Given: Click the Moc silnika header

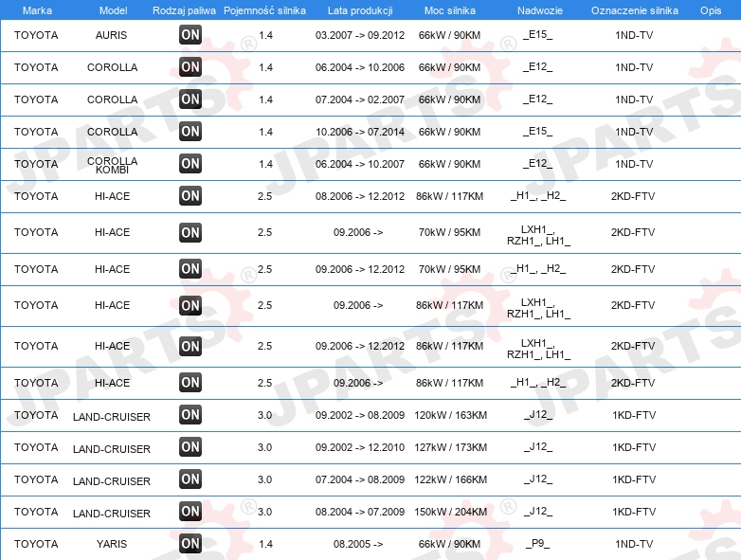Looking at the screenshot, I should point(450,10).
